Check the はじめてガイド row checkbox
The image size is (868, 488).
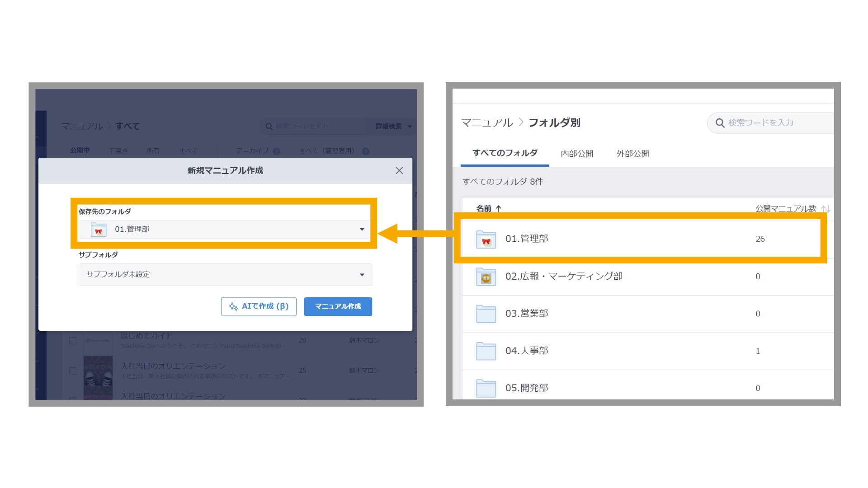(73, 340)
